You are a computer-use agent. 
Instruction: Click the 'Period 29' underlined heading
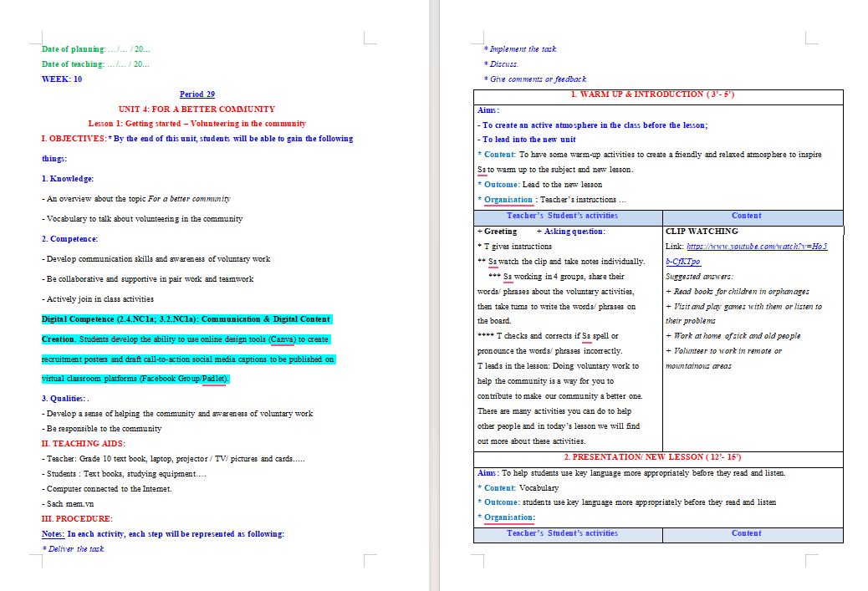pyautogui.click(x=197, y=94)
